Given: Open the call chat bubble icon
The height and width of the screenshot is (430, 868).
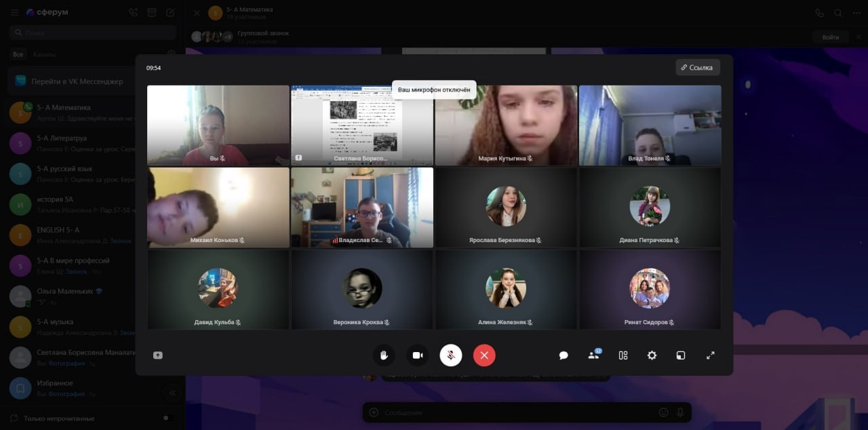Looking at the screenshot, I should (564, 355).
